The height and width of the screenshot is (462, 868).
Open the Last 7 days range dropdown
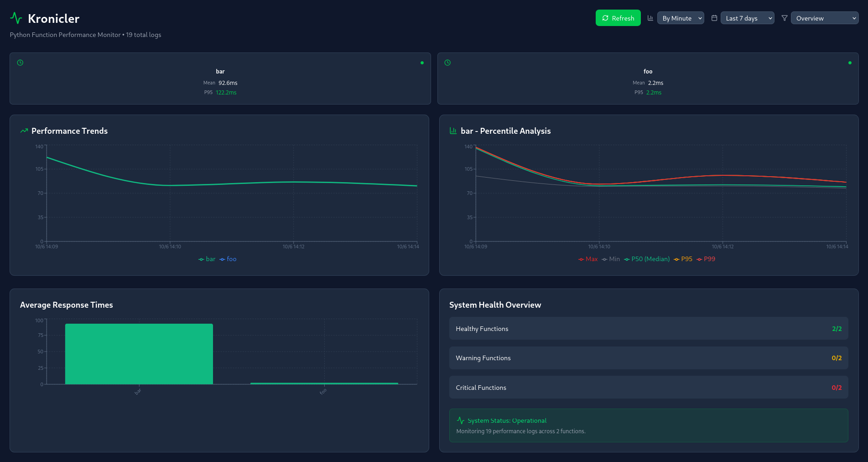[x=748, y=18]
